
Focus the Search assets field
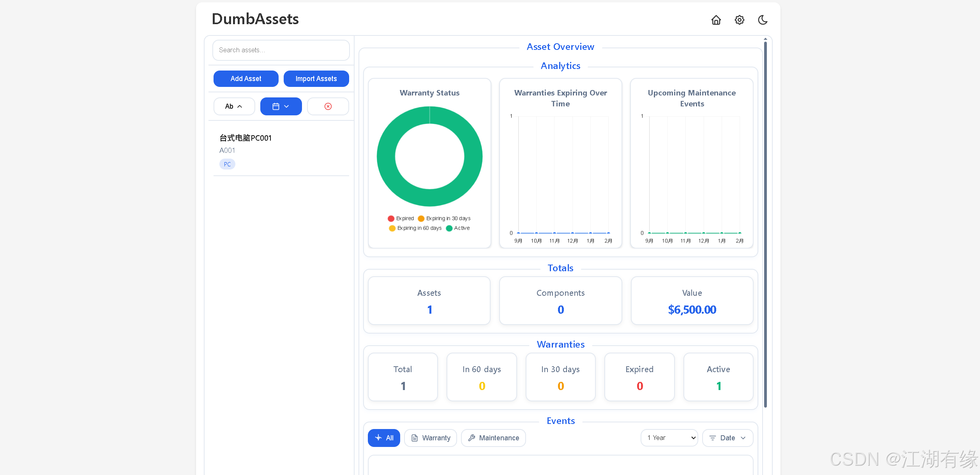coord(281,50)
